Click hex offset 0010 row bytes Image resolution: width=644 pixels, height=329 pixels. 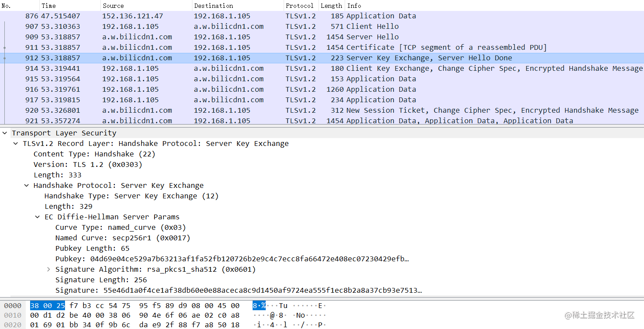[135, 315]
